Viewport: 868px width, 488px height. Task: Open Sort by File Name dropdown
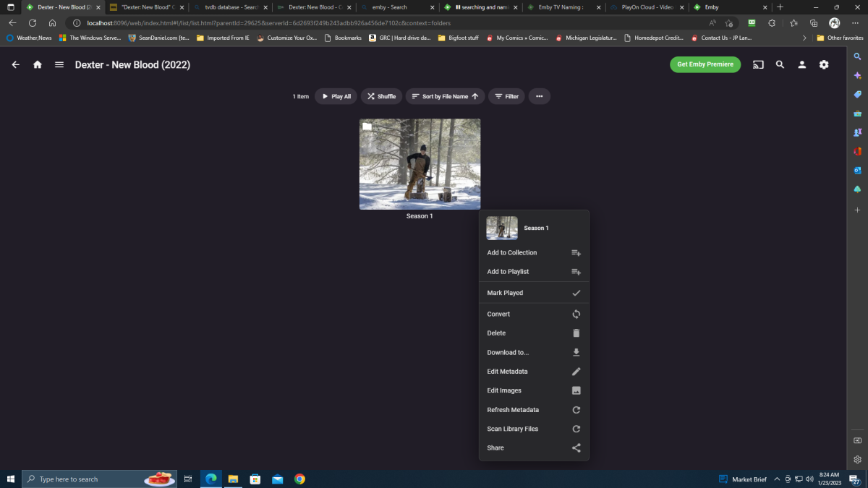[445, 96]
